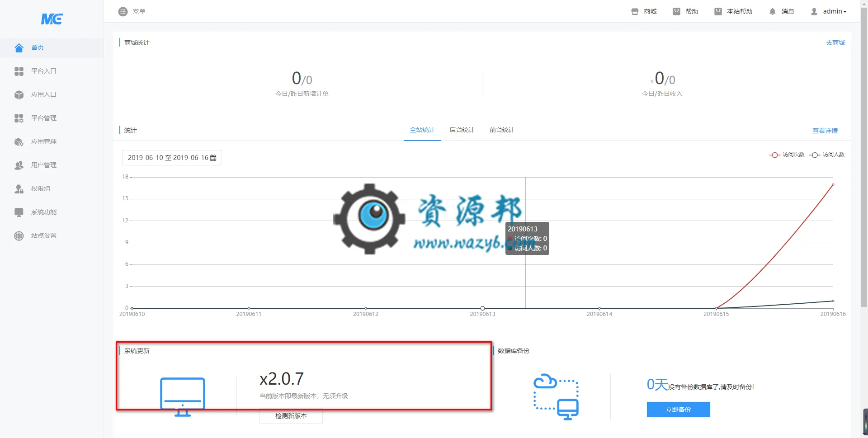Open the 商城 shop icon in header
The width and height of the screenshot is (868, 438).
635,11
